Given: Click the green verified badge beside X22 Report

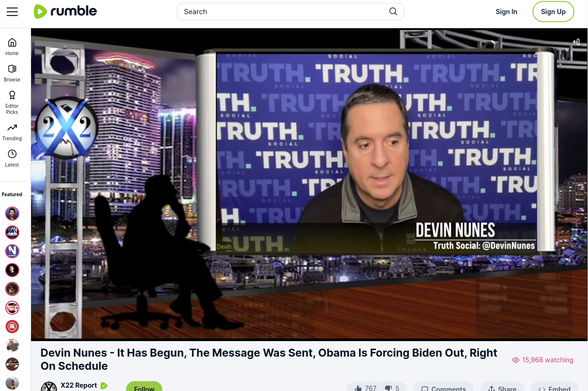Looking at the screenshot, I should [x=104, y=386].
